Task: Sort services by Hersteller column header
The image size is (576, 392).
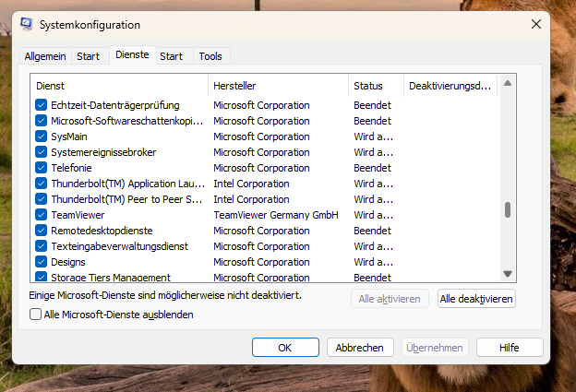Action: pyautogui.click(x=278, y=86)
